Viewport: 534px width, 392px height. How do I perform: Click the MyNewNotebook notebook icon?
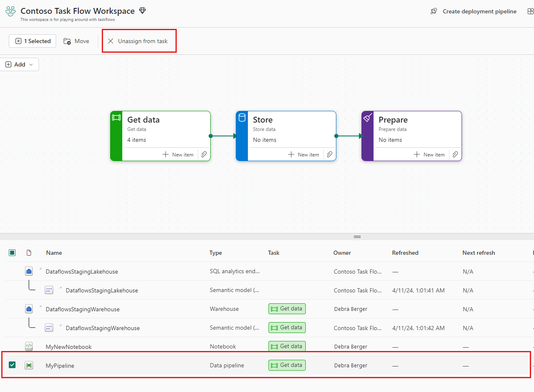coord(29,346)
